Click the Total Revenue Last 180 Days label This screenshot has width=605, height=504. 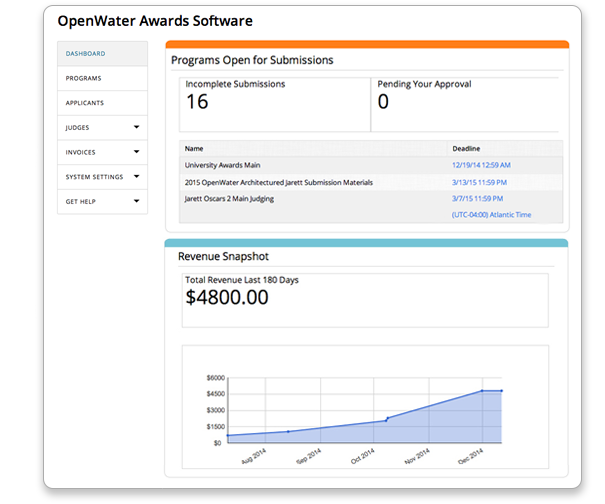(242, 280)
